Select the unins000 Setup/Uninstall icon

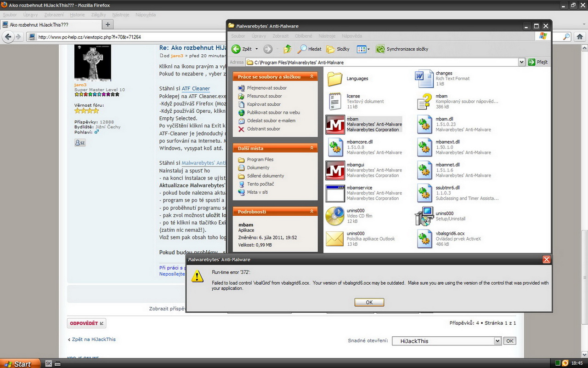pyautogui.click(x=424, y=216)
